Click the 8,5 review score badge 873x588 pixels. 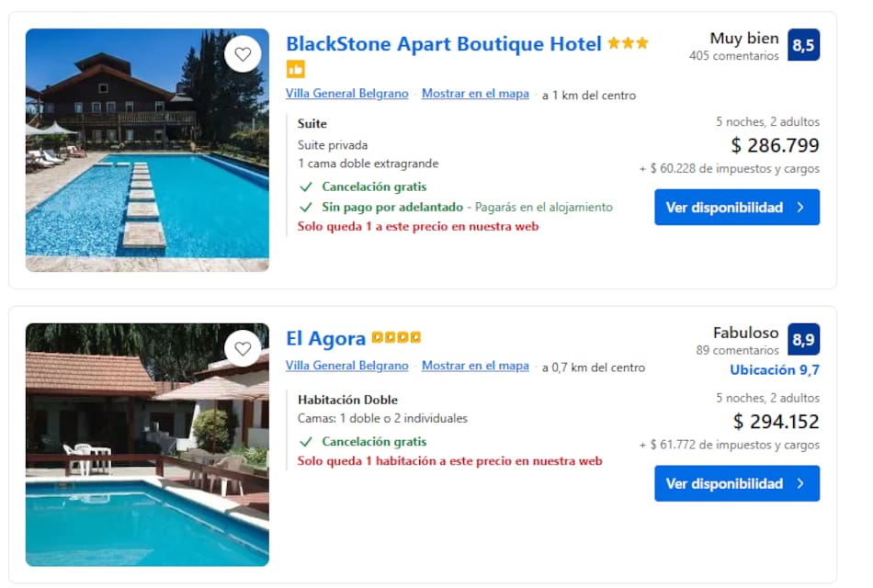[x=803, y=45]
